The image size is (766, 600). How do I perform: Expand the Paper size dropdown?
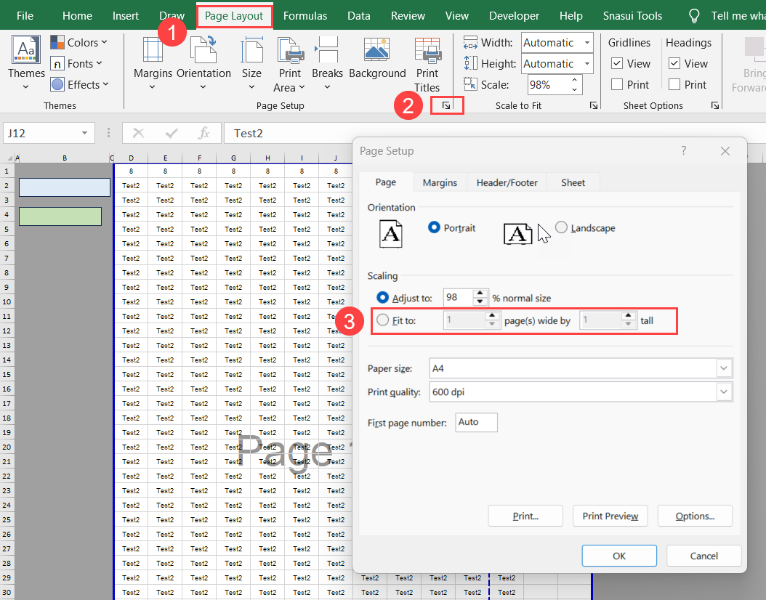[723, 368]
